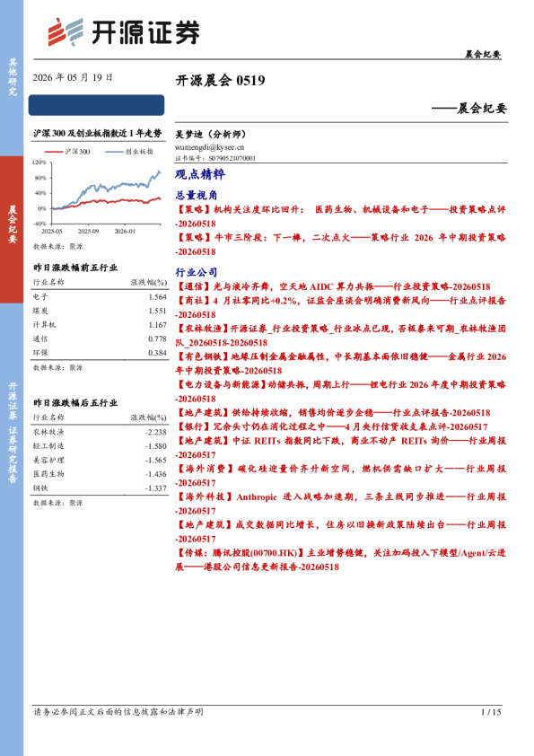Open the 【商社】4月社零同比 report link
534x756 pixels.
(x=341, y=308)
